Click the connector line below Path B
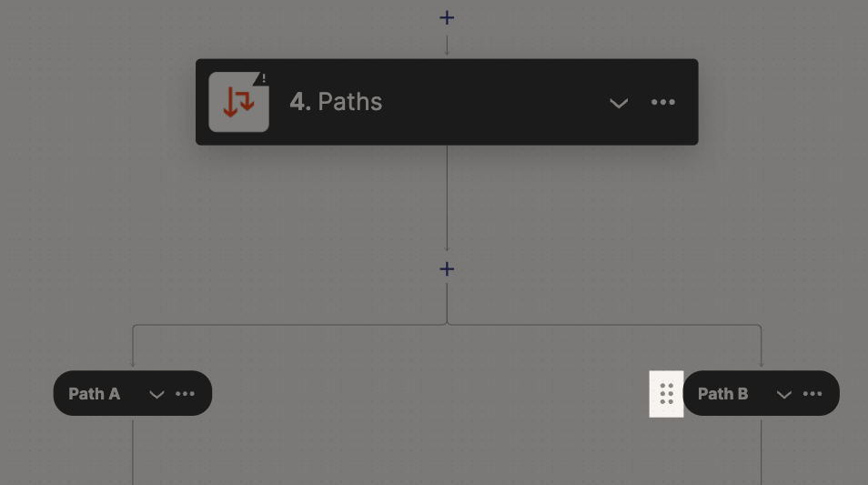 (x=762, y=451)
